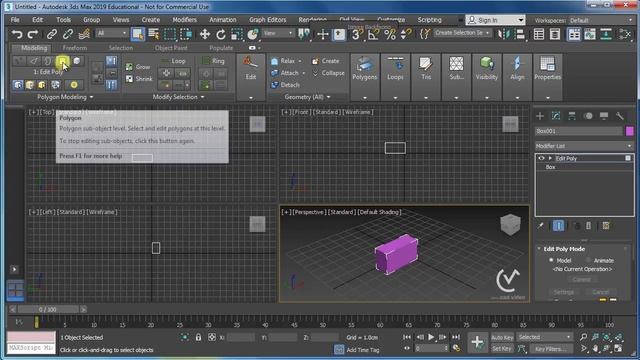Open the Material Editor toolbar icon
The height and width of the screenshot is (360, 640).
pyautogui.click(x=624, y=34)
